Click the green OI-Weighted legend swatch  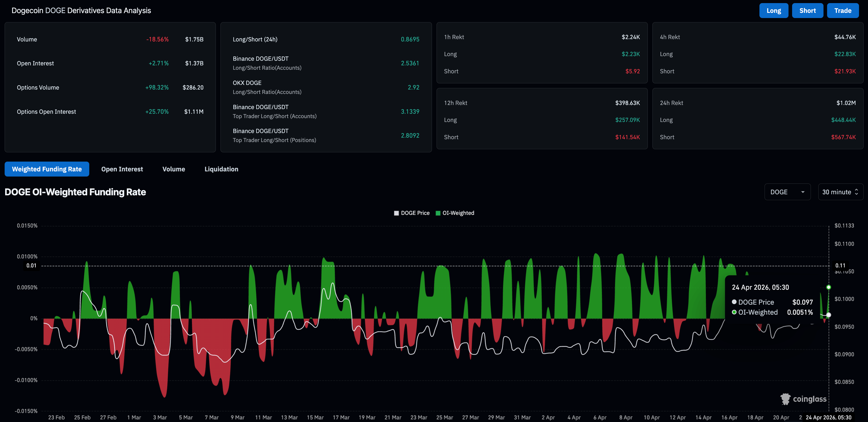(x=438, y=213)
